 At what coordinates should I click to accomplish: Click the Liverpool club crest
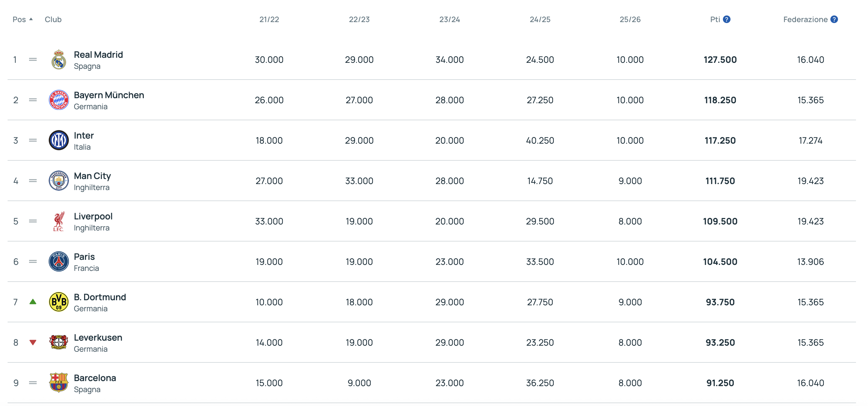[x=58, y=221]
